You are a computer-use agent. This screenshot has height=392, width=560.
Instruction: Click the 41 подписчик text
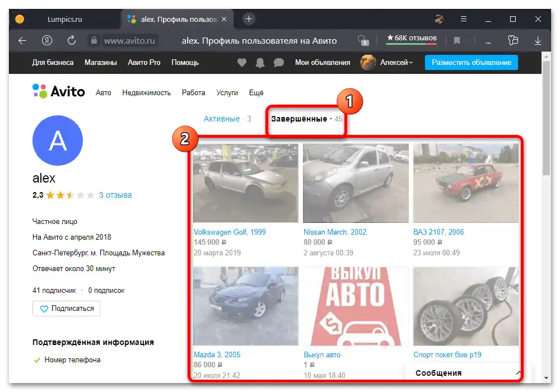54,291
